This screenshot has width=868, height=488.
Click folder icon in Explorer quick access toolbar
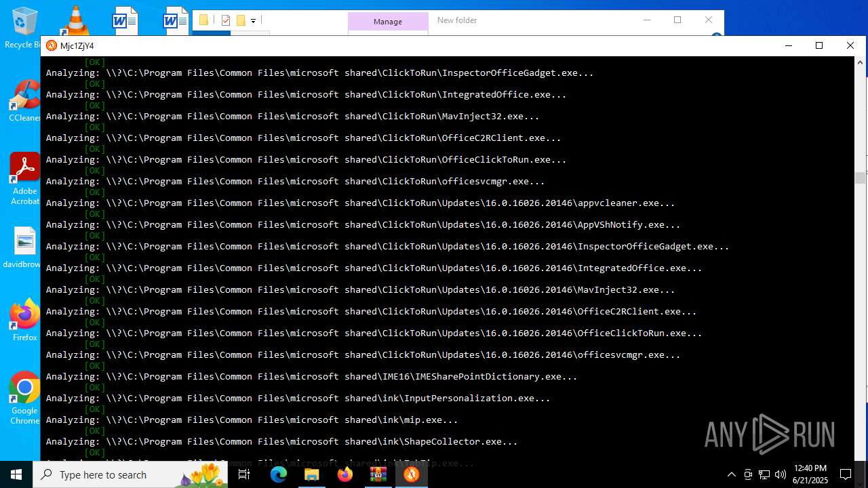(203, 20)
